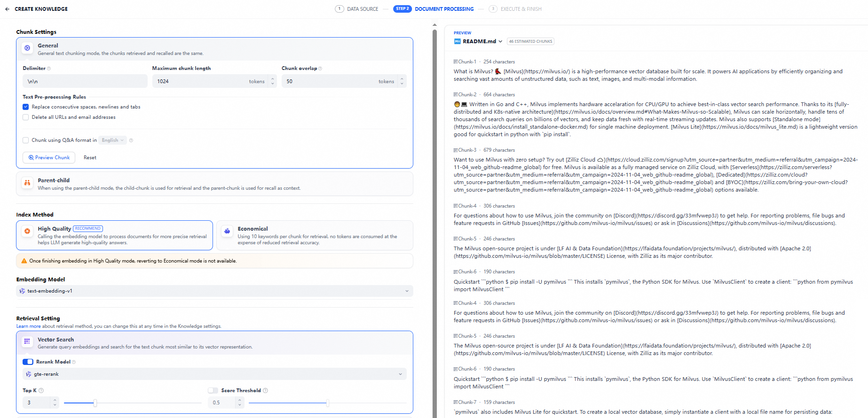Image resolution: width=868 pixels, height=418 pixels.
Task: Click the Chunk overlap 50 field
Action: [344, 81]
